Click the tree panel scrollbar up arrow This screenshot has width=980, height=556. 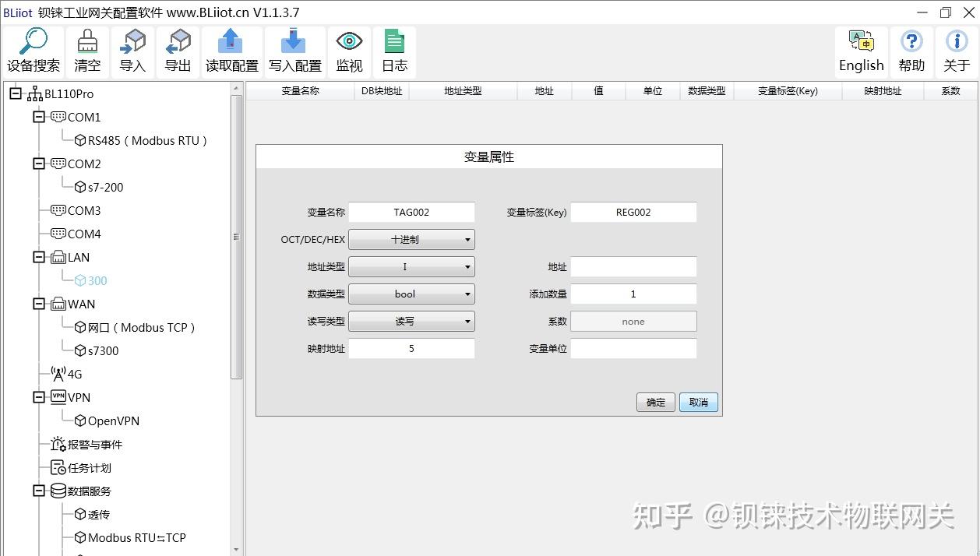coord(236,88)
